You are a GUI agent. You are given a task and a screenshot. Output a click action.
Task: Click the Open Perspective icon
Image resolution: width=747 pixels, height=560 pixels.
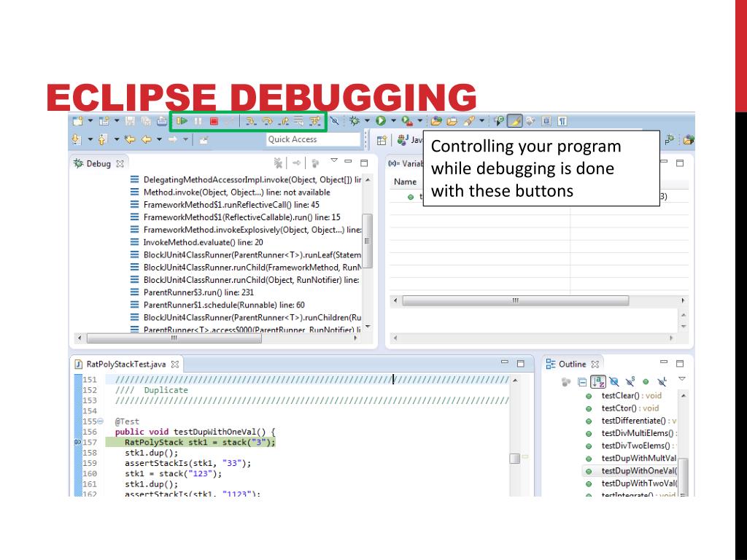click(x=382, y=140)
